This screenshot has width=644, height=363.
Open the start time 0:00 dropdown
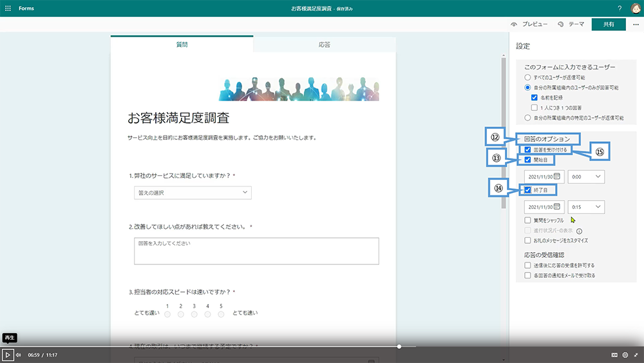[x=586, y=177]
